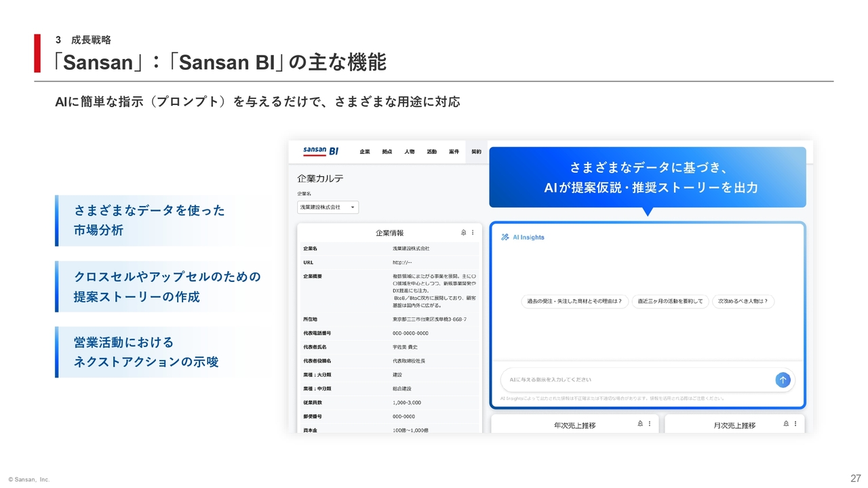Click the phone number 000-0000-0000

click(x=410, y=333)
